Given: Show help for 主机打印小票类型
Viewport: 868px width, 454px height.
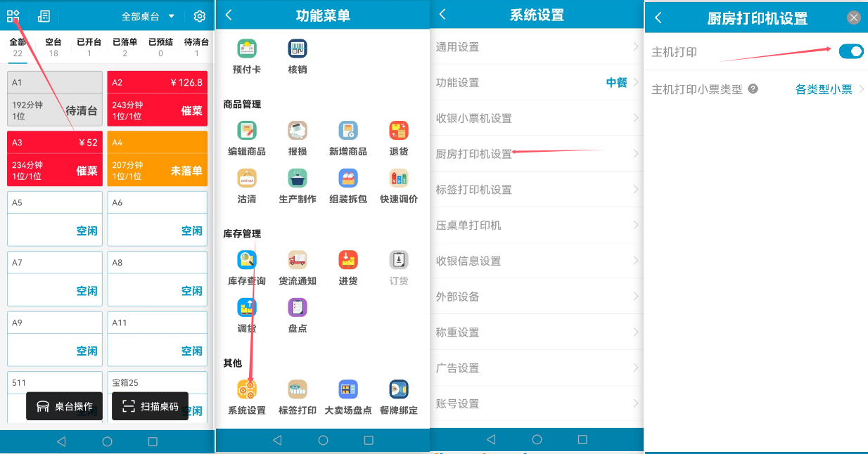Looking at the screenshot, I should click(753, 89).
